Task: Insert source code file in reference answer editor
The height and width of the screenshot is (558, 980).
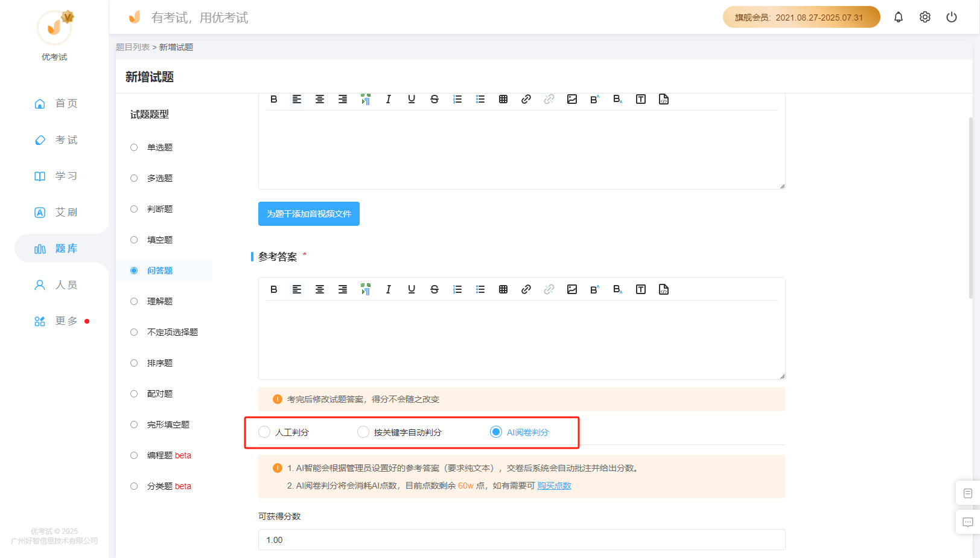Action: click(x=664, y=289)
